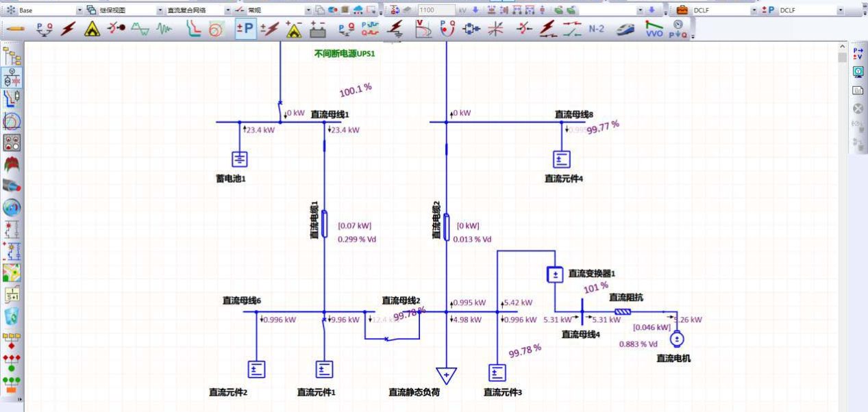Run DC load flow from right toolbar
Image resolution: width=868 pixels, height=412 pixels.
[x=857, y=53]
